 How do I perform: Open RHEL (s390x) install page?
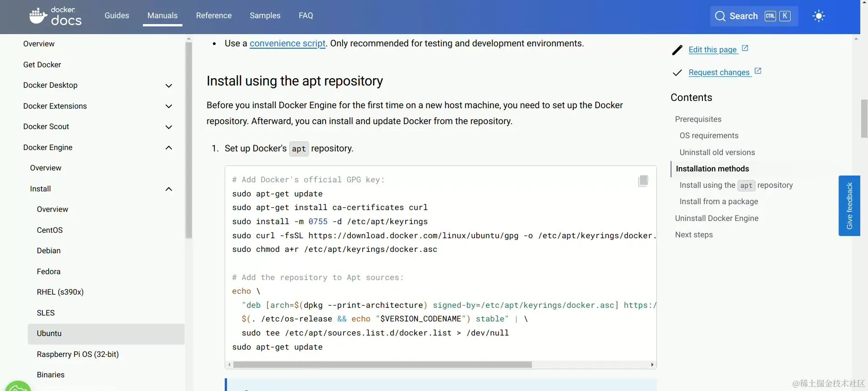click(x=61, y=292)
